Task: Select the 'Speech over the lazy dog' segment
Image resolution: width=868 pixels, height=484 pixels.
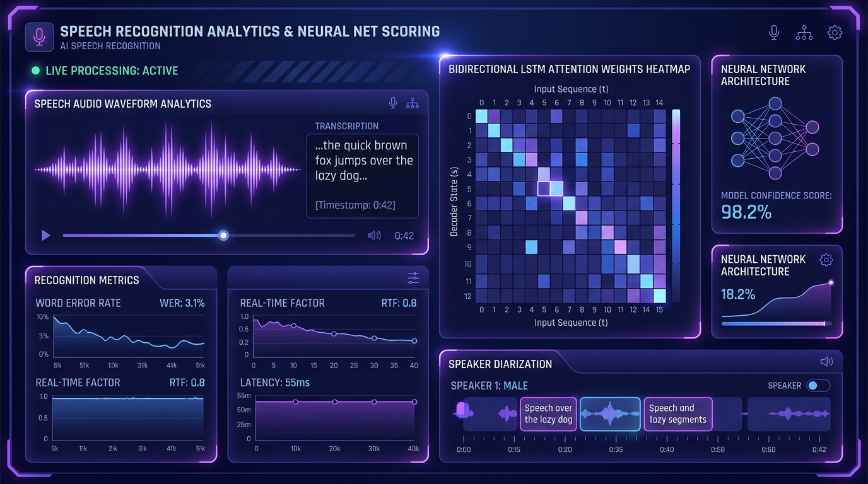Action: [x=548, y=414]
